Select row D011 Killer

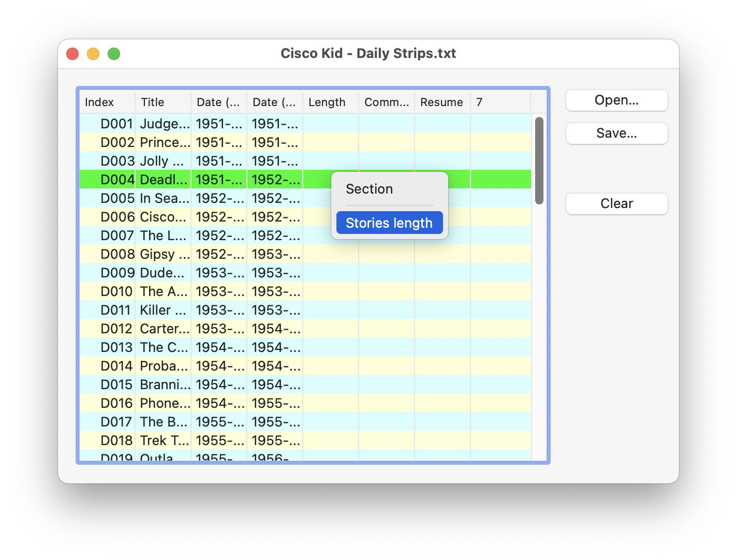(x=166, y=311)
